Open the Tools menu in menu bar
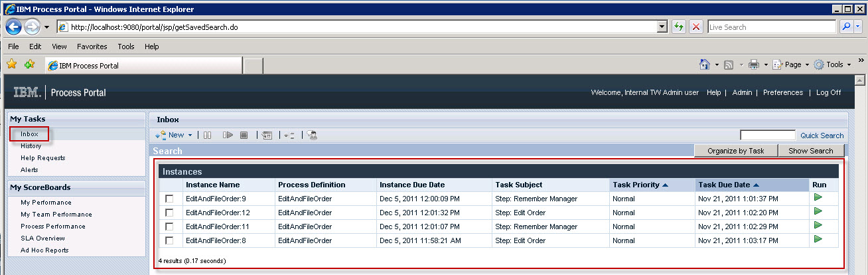 pyautogui.click(x=126, y=46)
